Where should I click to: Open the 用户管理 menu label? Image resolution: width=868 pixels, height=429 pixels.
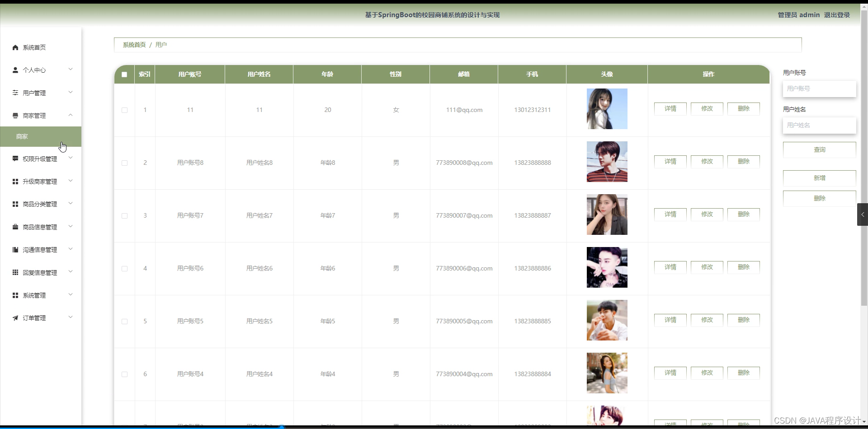click(34, 93)
